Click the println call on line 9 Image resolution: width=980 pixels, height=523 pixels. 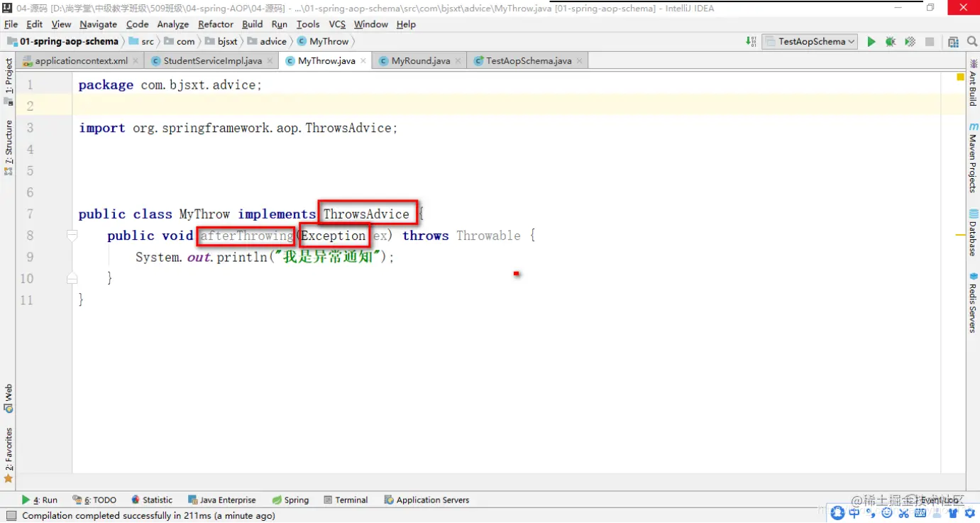click(241, 257)
